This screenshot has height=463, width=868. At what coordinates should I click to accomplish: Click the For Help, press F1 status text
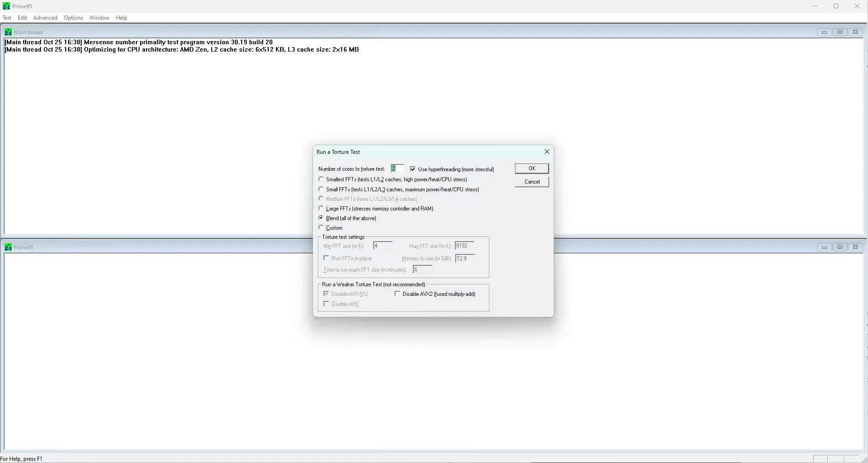(21, 459)
